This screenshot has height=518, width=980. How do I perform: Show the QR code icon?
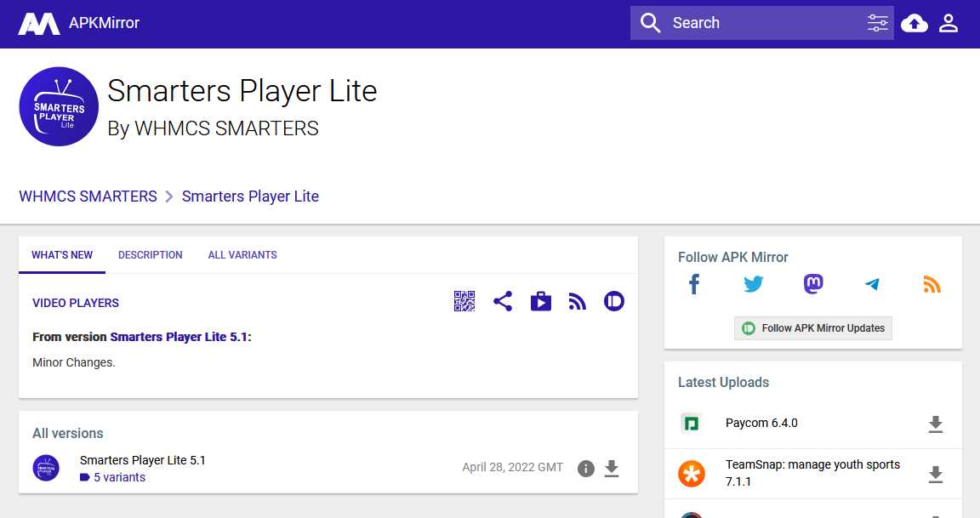pyautogui.click(x=464, y=301)
